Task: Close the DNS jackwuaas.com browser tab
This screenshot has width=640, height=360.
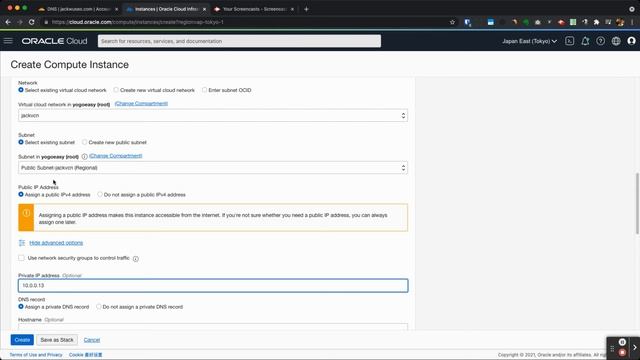Action: pos(116,9)
